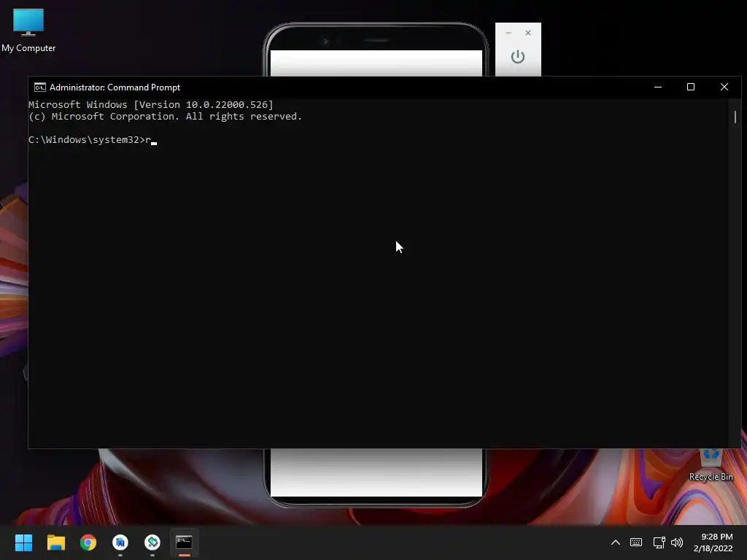Close the Command Prompt window

coord(724,87)
